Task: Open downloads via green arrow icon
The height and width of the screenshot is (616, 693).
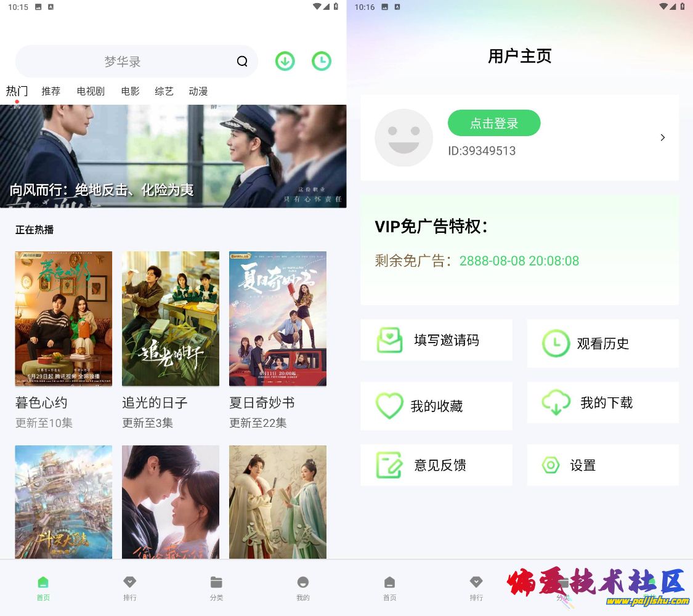Action: click(x=285, y=62)
